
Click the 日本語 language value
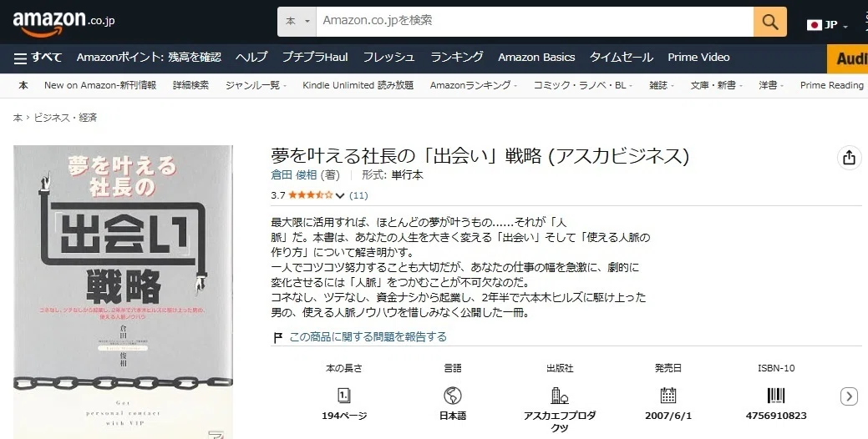(x=453, y=416)
